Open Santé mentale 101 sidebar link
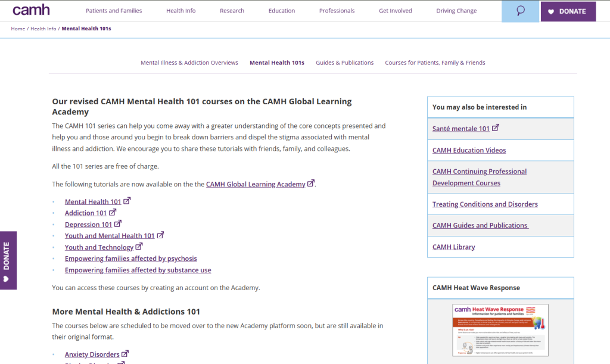This screenshot has height=364, width=610. click(461, 129)
